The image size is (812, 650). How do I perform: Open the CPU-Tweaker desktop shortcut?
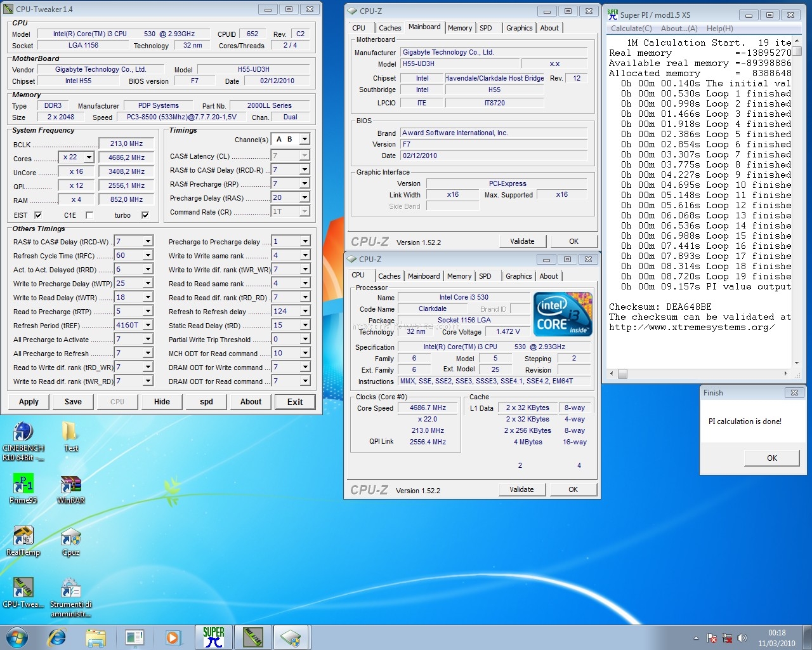point(23,594)
